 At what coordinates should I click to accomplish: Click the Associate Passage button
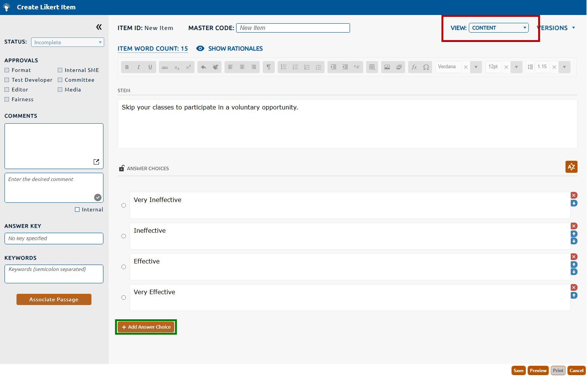coord(54,299)
